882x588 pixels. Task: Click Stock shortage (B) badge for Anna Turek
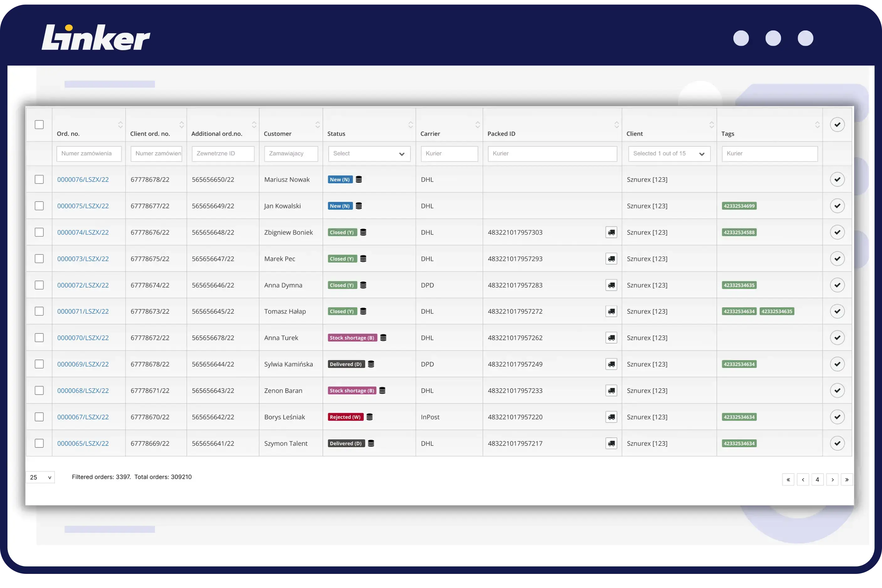[x=352, y=338]
